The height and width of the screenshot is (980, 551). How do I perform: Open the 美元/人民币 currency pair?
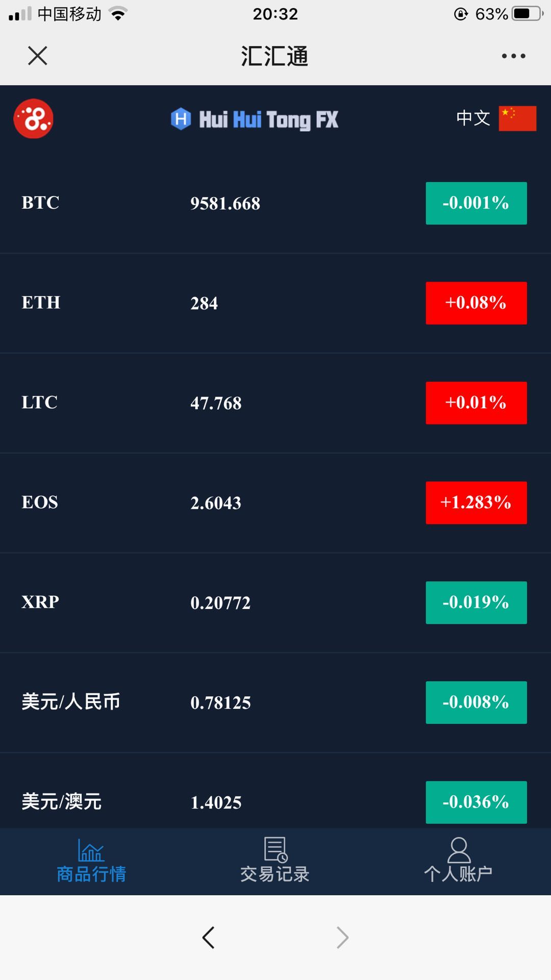coord(71,702)
